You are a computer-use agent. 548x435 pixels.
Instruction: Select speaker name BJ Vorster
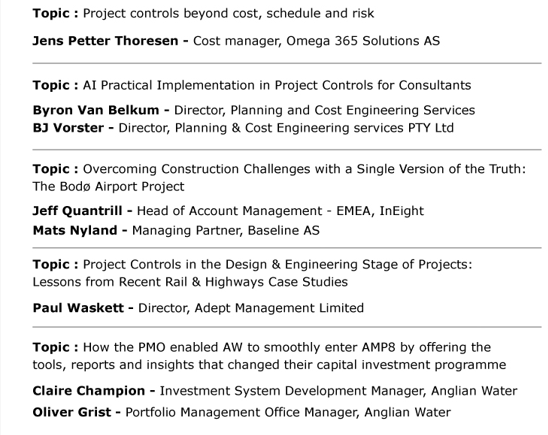coord(68,128)
